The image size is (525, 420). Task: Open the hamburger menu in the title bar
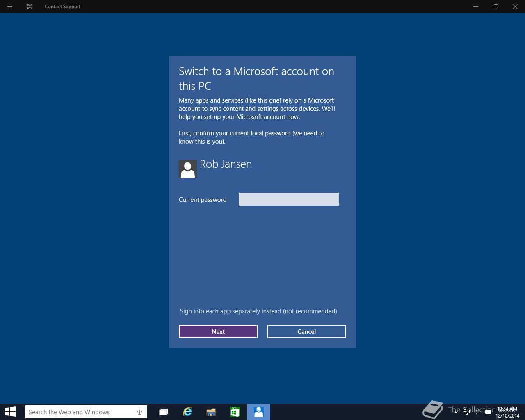tap(10, 7)
